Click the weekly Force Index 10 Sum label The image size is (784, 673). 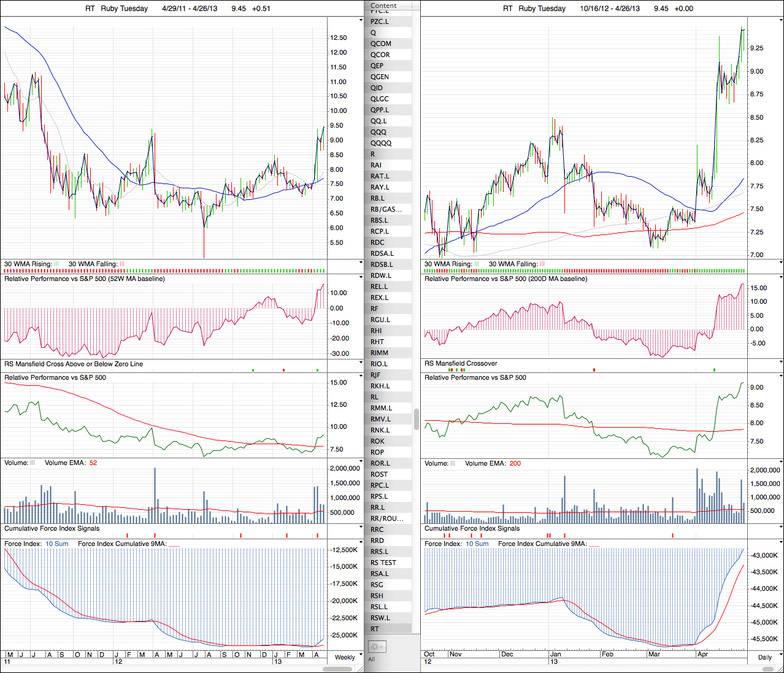click(57, 544)
